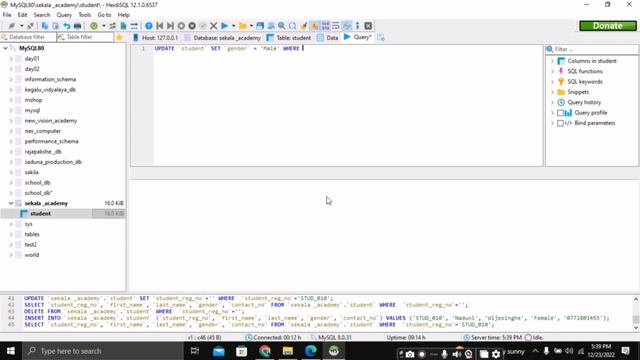Image resolution: width=640 pixels, height=360 pixels.
Task: Click the last toolbar icon with X box
Action: pos(368,26)
